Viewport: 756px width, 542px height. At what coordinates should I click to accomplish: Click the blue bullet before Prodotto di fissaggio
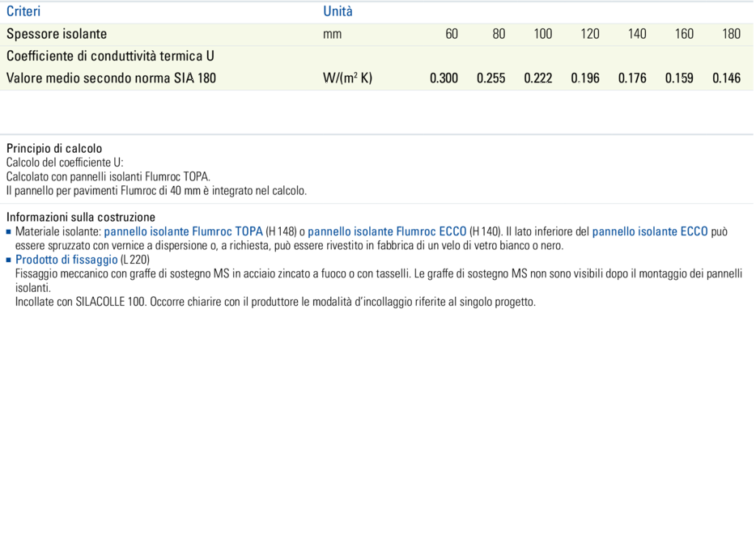[x=9, y=260]
